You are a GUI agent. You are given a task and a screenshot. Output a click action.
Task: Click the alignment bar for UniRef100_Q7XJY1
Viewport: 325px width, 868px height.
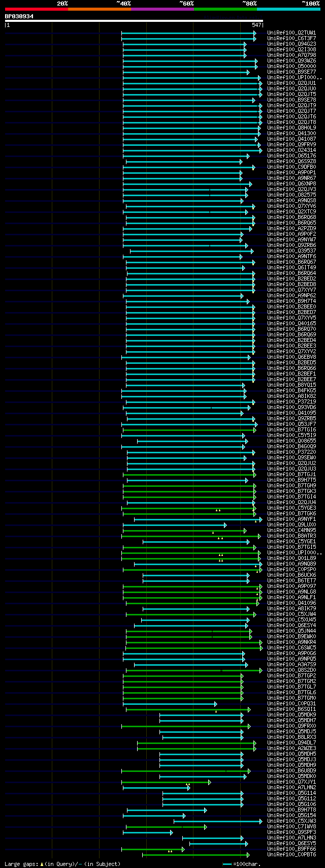pos(166,782)
